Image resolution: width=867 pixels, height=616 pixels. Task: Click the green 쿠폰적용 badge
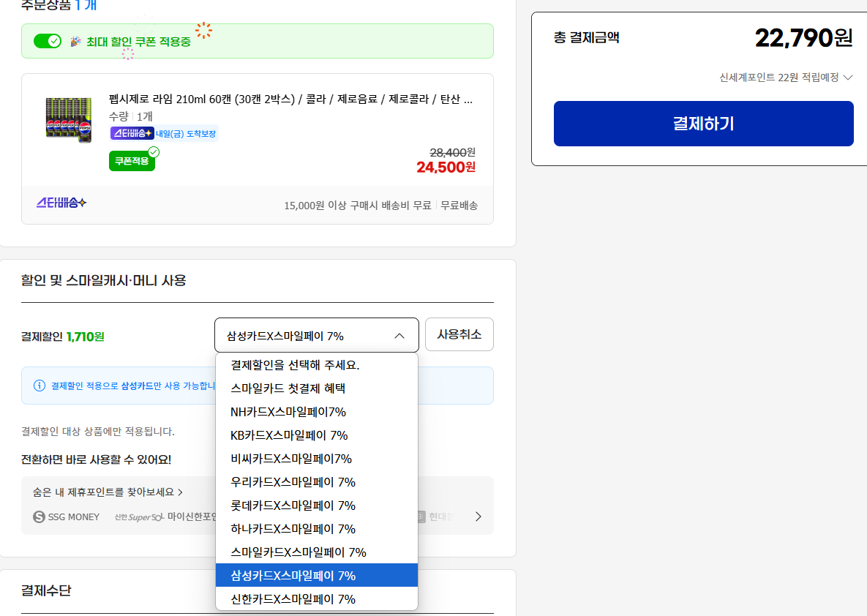tap(132, 161)
